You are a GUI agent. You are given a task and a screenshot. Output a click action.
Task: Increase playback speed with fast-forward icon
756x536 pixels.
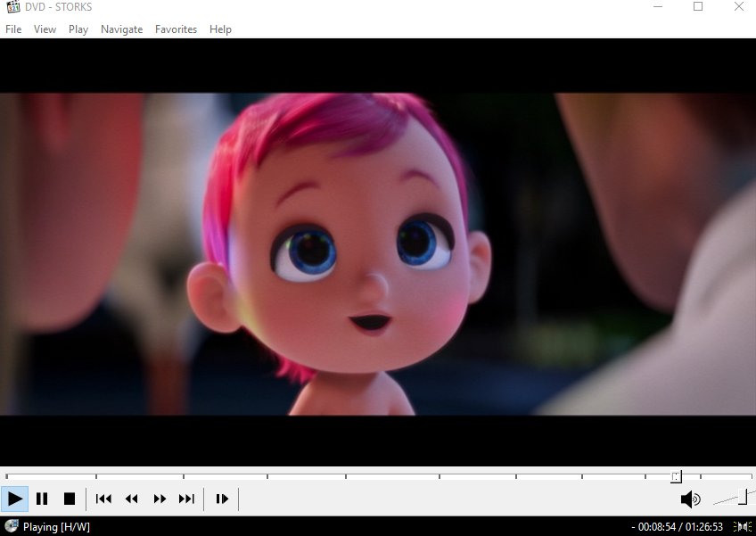tap(160, 499)
